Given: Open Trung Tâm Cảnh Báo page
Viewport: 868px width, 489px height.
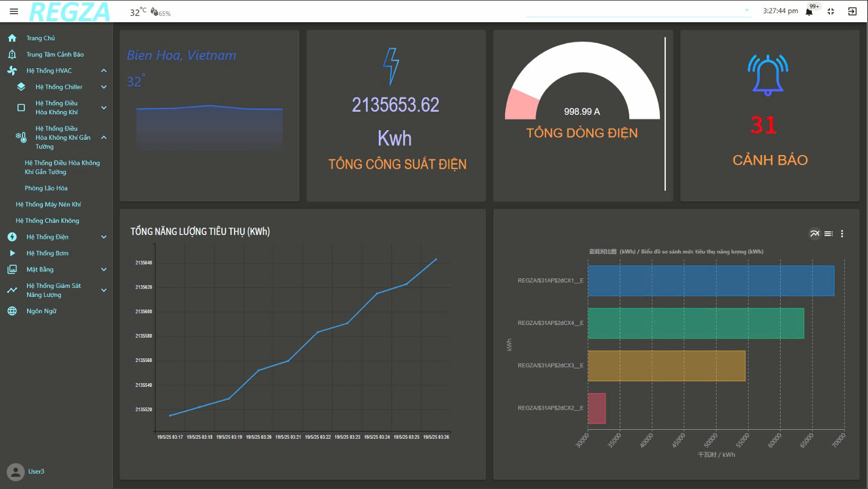Looking at the screenshot, I should click(55, 55).
